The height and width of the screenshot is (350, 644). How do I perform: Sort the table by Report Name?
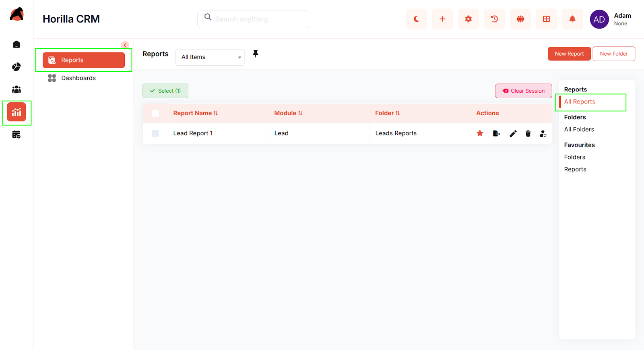point(195,113)
